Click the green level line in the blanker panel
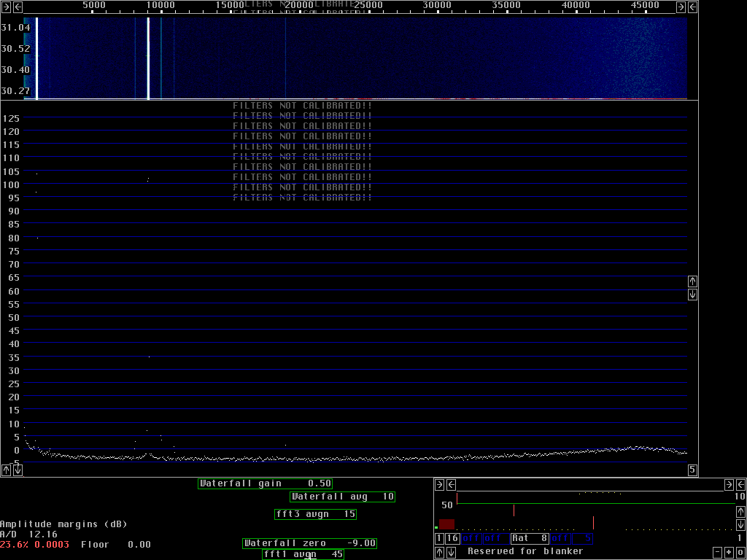The image size is (747, 560). pos(595,503)
